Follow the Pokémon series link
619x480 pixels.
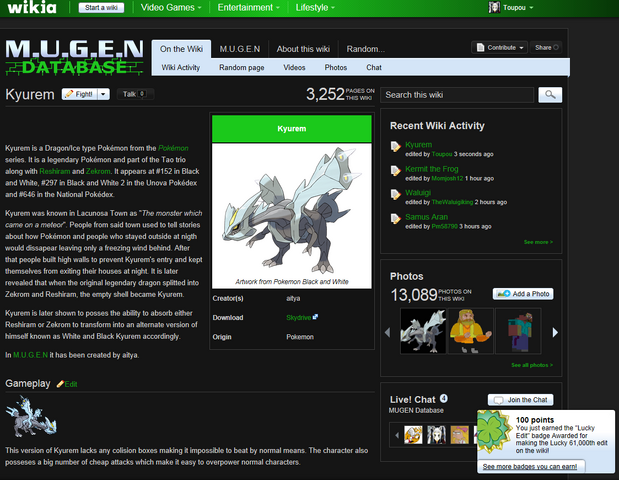click(x=173, y=148)
